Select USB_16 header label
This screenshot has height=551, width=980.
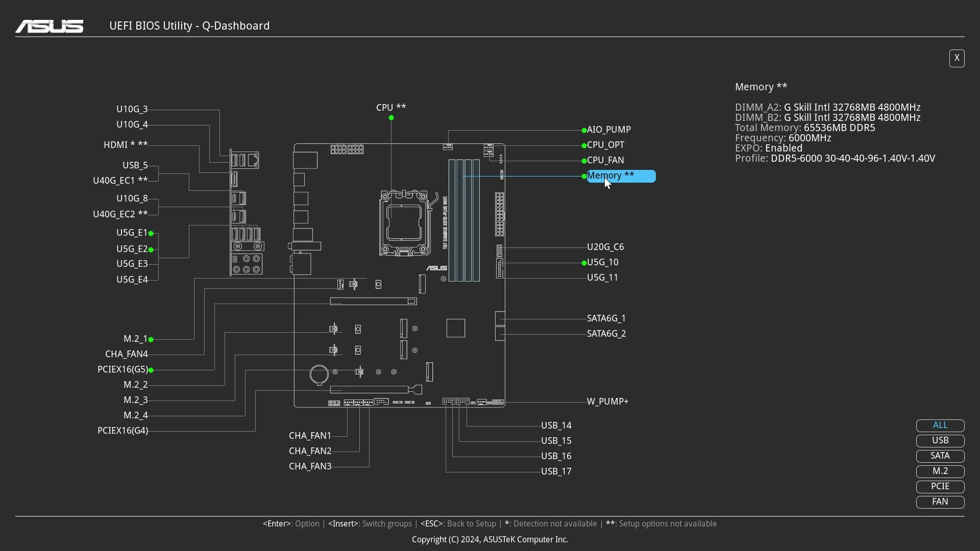click(x=556, y=456)
